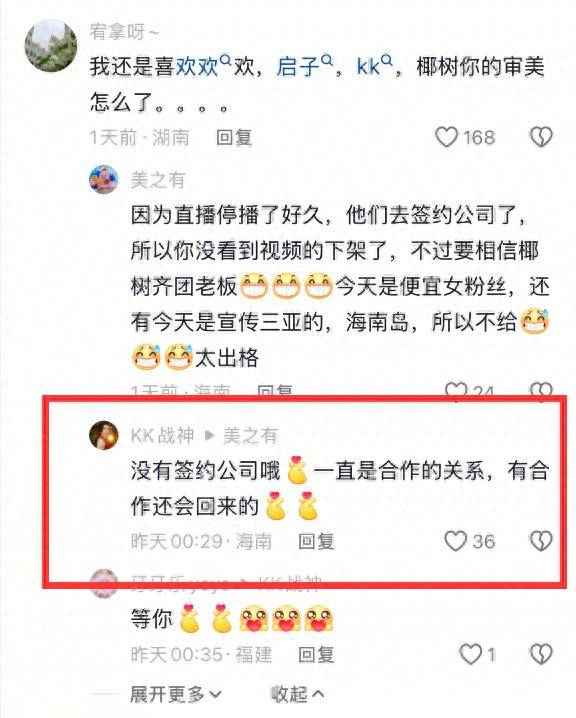Screen dimensions: 576x718
Task: Like the 等你 reply with 1 like
Action: pyautogui.click(x=470, y=654)
